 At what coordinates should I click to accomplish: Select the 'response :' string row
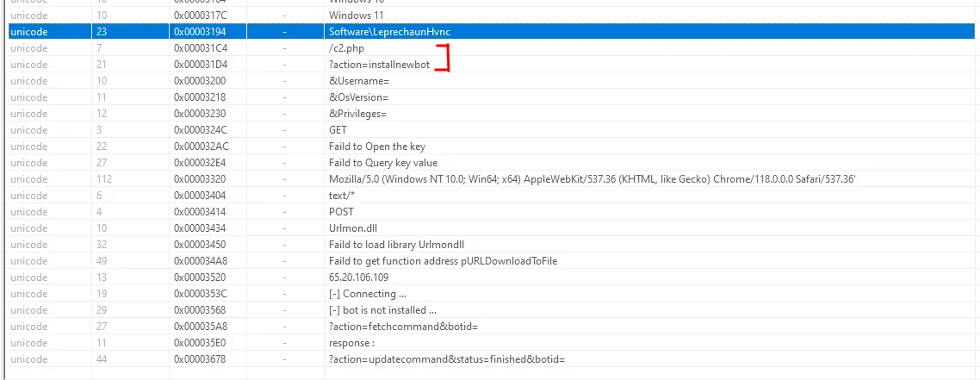tap(353, 343)
